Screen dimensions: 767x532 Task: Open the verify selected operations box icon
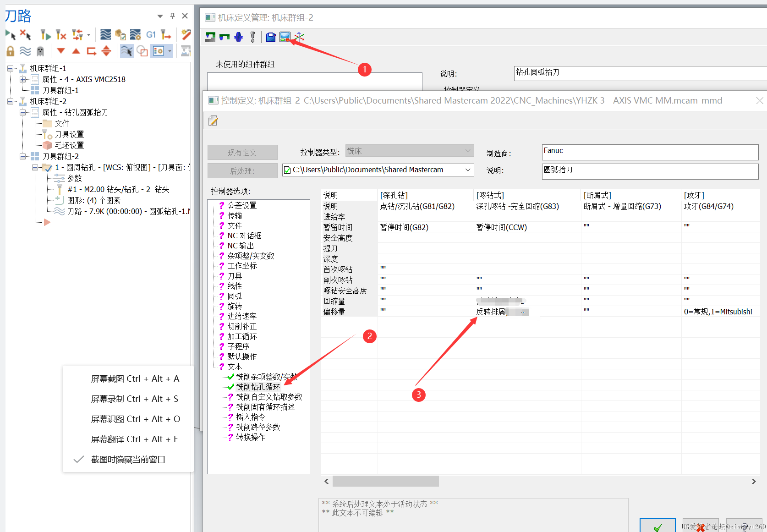(x=121, y=35)
